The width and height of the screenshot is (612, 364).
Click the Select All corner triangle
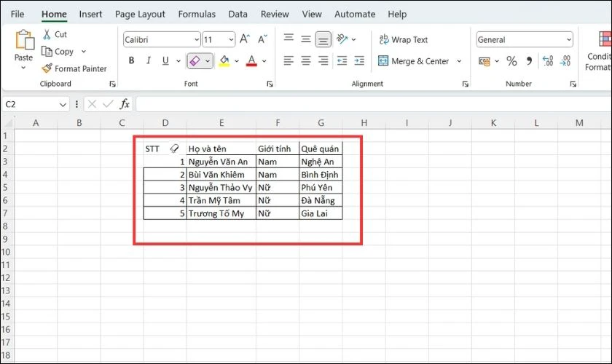(8, 123)
